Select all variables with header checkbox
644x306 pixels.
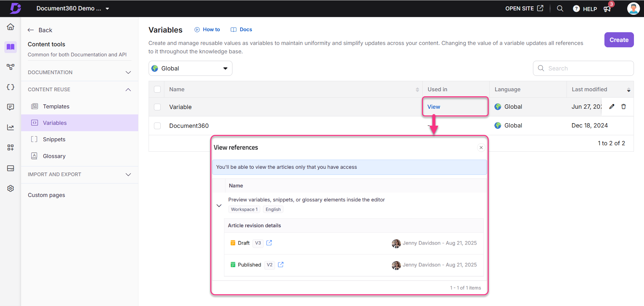coord(157,89)
